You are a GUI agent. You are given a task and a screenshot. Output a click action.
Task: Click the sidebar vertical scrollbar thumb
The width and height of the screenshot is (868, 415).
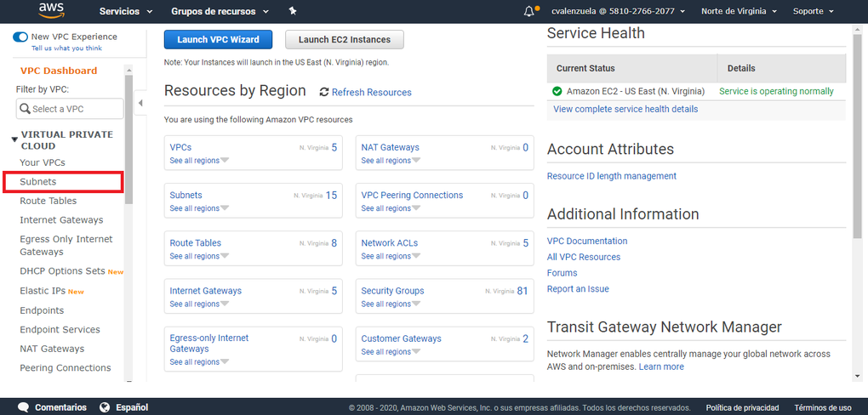click(129, 139)
